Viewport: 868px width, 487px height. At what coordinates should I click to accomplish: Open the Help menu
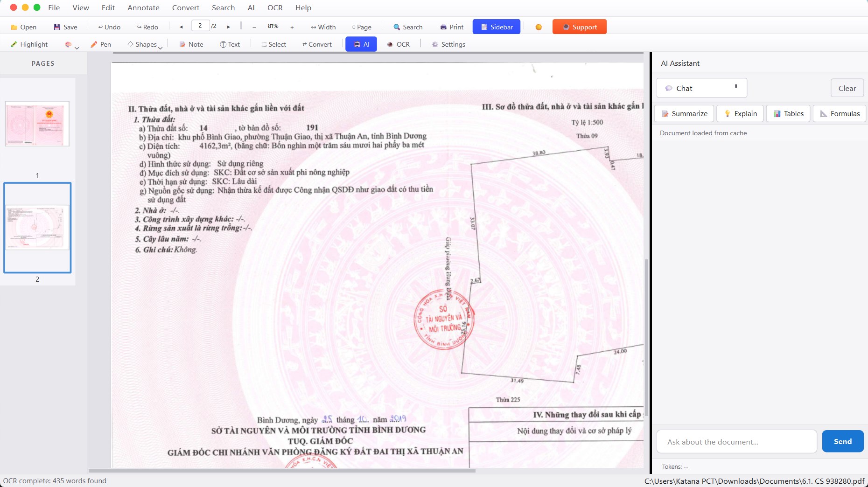303,8
